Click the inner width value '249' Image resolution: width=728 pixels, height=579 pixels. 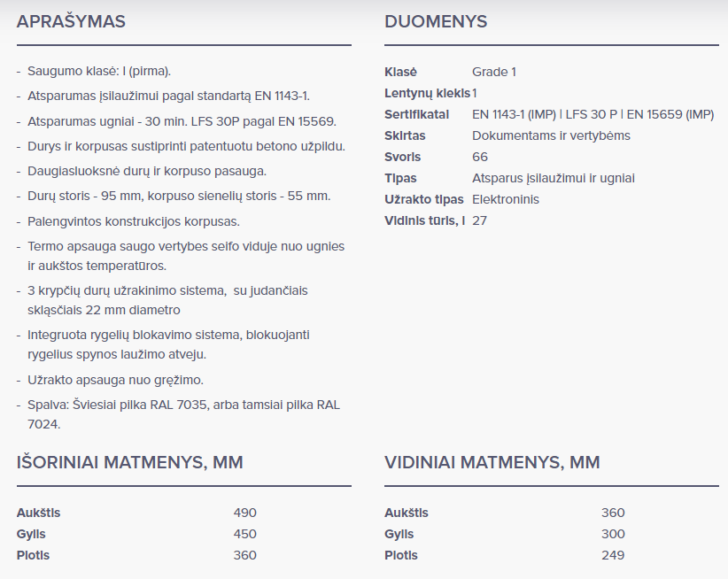point(613,556)
